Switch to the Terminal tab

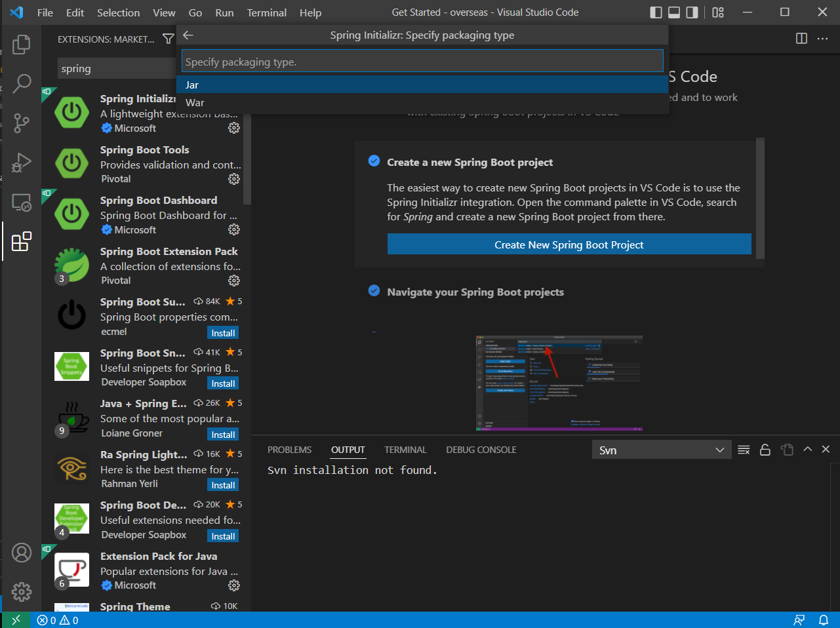pyautogui.click(x=405, y=450)
